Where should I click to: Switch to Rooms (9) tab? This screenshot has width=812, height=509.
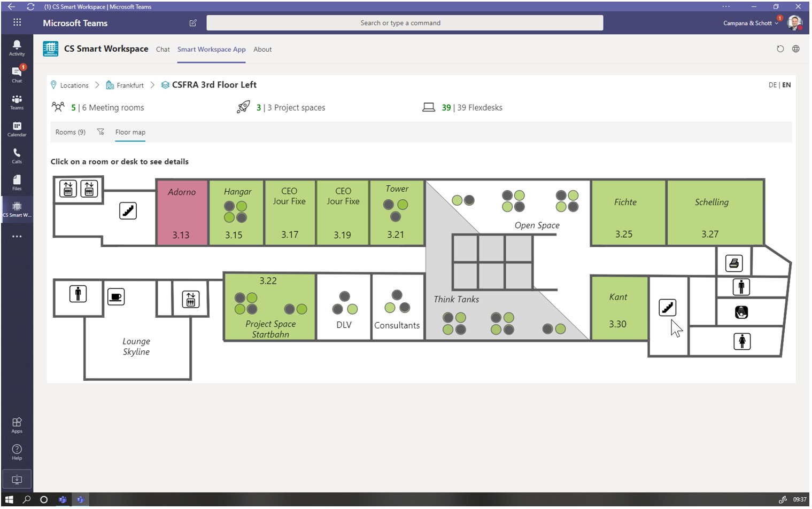[x=71, y=132]
